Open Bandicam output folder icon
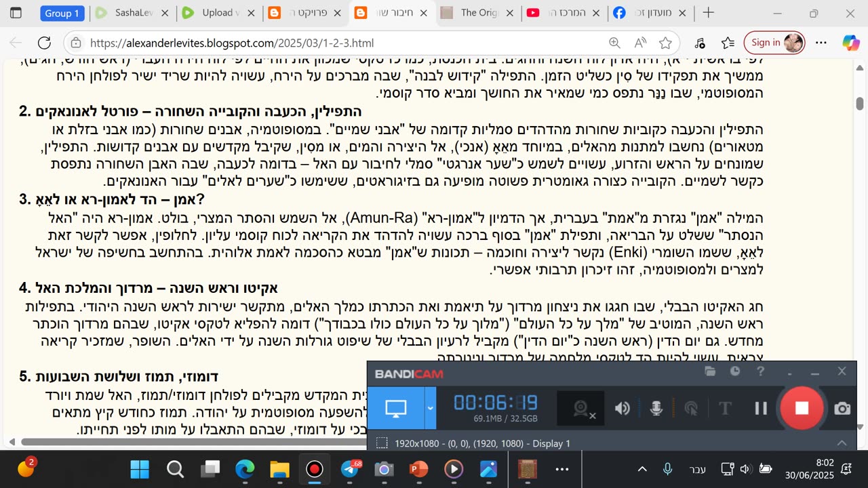This screenshot has height=488, width=868. pyautogui.click(x=710, y=371)
